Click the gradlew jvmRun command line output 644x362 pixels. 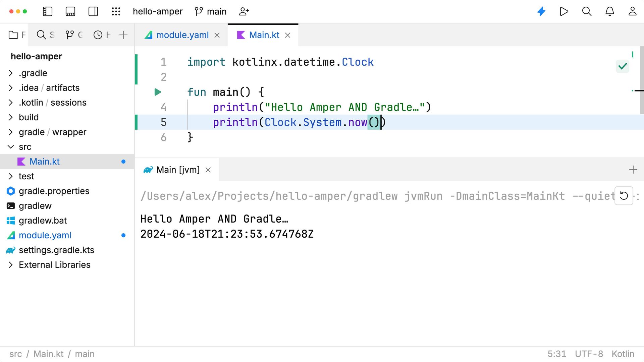[x=377, y=196]
